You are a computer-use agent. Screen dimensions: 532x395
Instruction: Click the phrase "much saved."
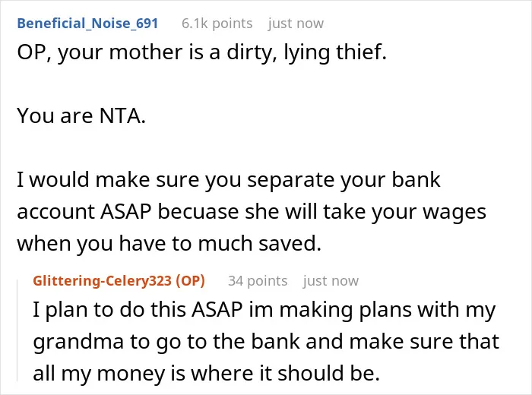[x=260, y=243]
